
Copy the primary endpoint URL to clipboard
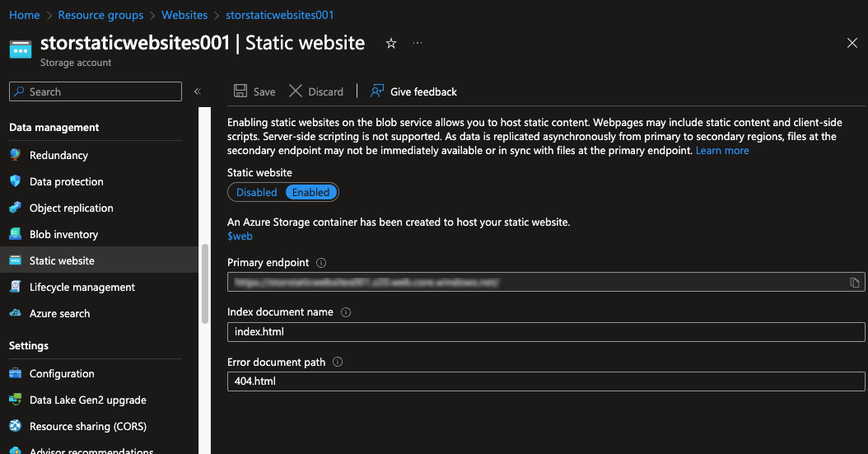click(855, 283)
